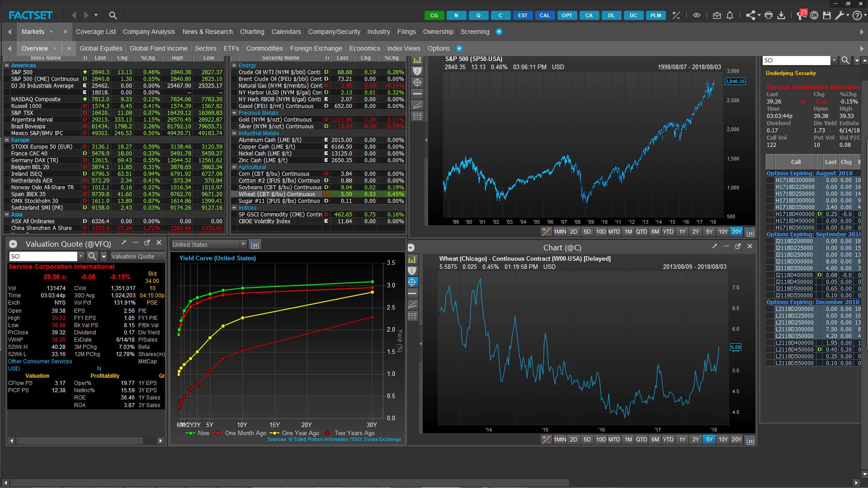868x488 pixels.
Task: Select YTD range on S&P 500 chart
Action: coord(668,232)
